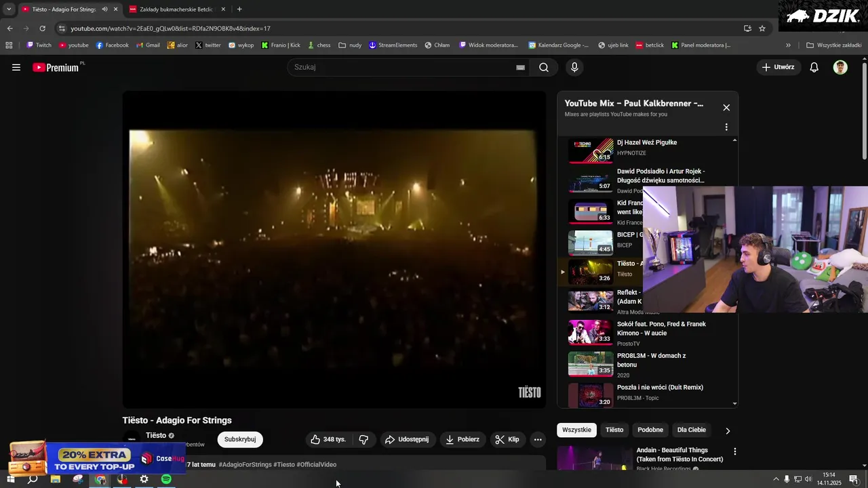Open the on-screen keyboard icon in search
Viewport: 868px width, 488px height.
tap(520, 67)
